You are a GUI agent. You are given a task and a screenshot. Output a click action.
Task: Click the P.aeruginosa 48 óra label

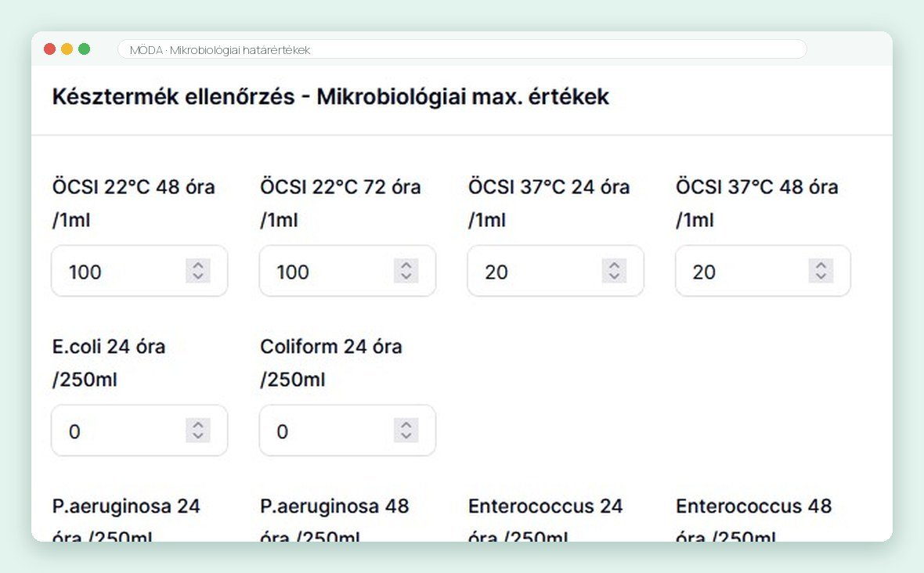click(x=334, y=520)
